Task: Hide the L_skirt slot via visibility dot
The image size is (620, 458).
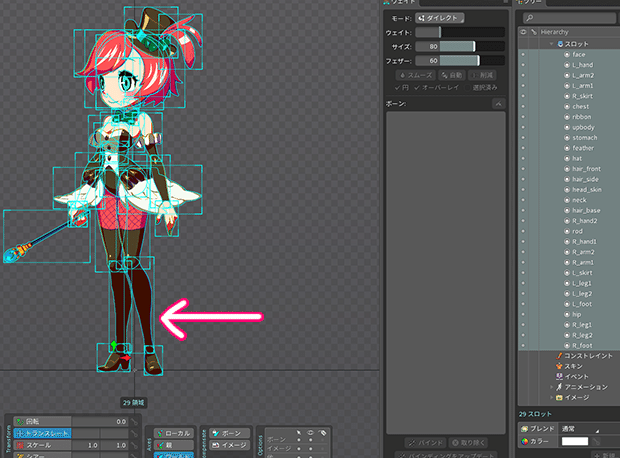Action: click(523, 273)
